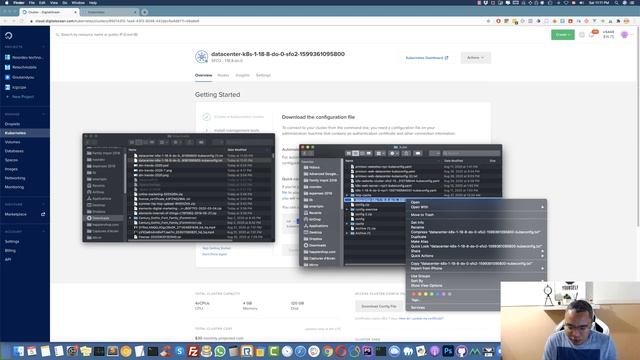Viewport: 640px width, 360px height.
Task: Expand the Century Gothic font folder in Downloads
Action: pyautogui.click(x=131, y=218)
